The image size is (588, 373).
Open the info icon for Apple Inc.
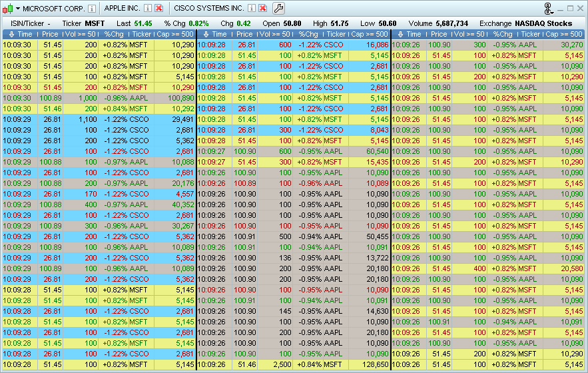point(148,8)
